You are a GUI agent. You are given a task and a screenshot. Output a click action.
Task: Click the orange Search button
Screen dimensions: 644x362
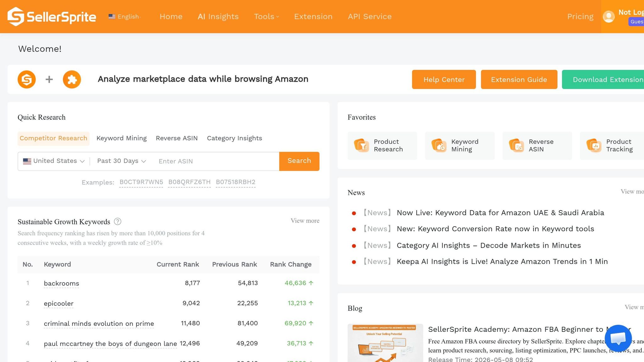(299, 161)
